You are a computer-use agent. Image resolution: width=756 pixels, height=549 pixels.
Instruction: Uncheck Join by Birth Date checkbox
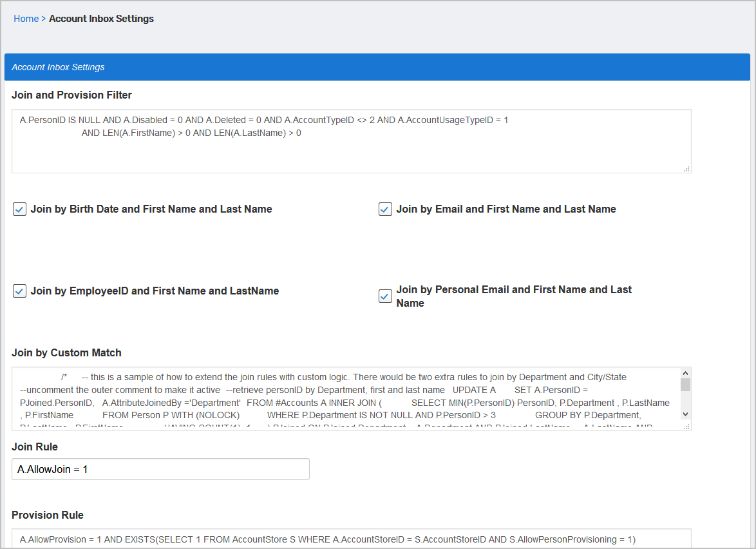(x=19, y=209)
